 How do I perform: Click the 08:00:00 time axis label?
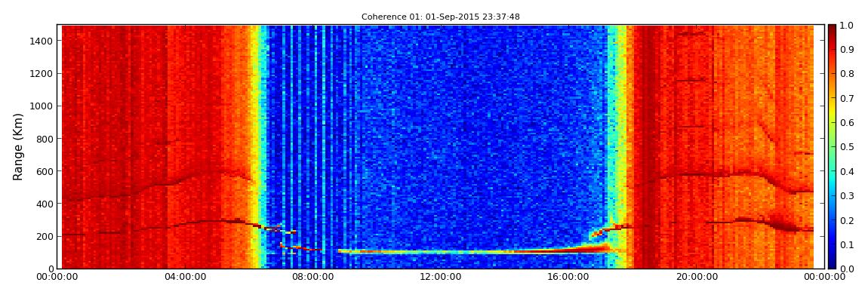[313, 277]
